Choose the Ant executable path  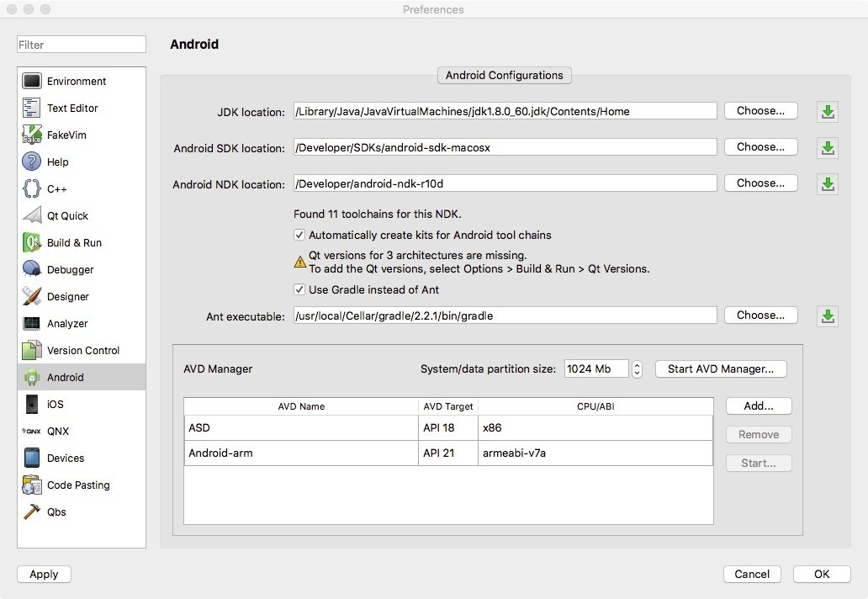(760, 315)
